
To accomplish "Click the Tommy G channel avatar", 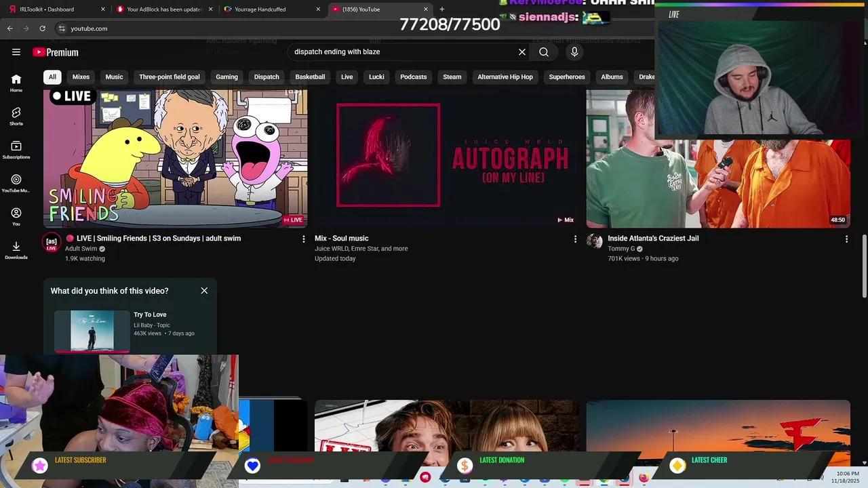I will coord(595,241).
